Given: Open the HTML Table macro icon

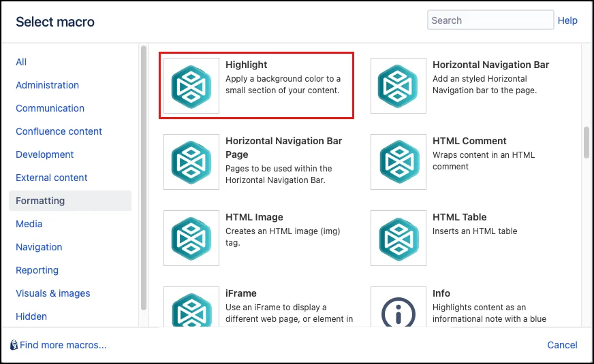Looking at the screenshot, I should point(398,238).
